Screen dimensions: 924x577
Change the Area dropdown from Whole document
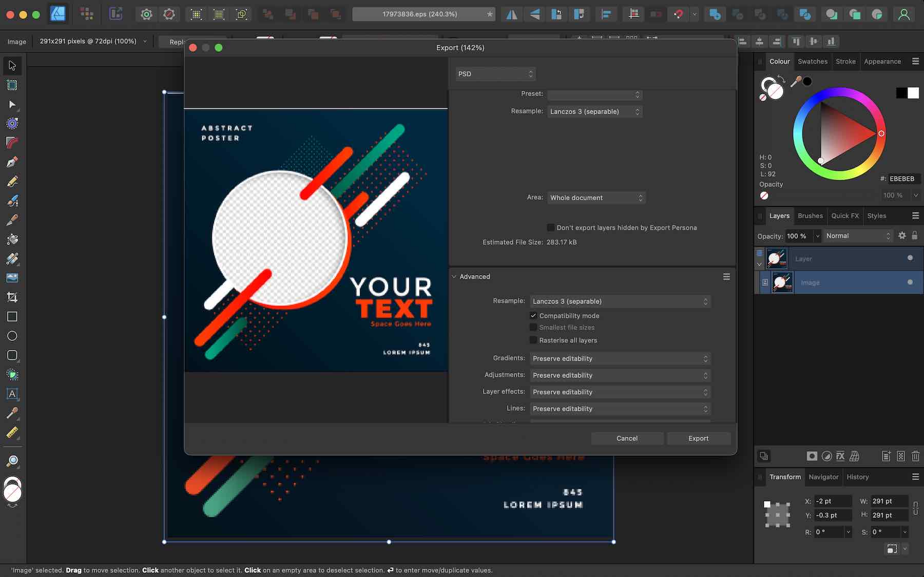(596, 198)
